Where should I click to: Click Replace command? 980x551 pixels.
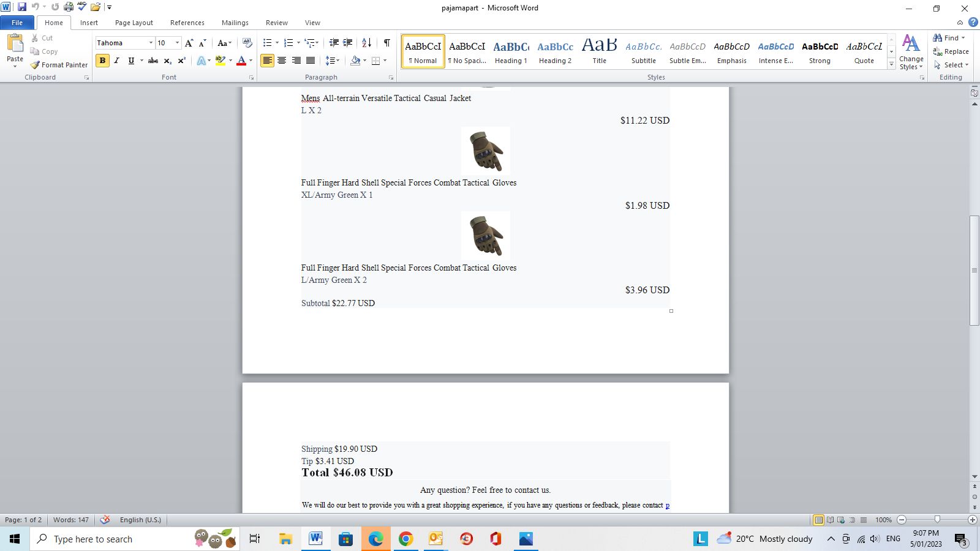point(951,51)
